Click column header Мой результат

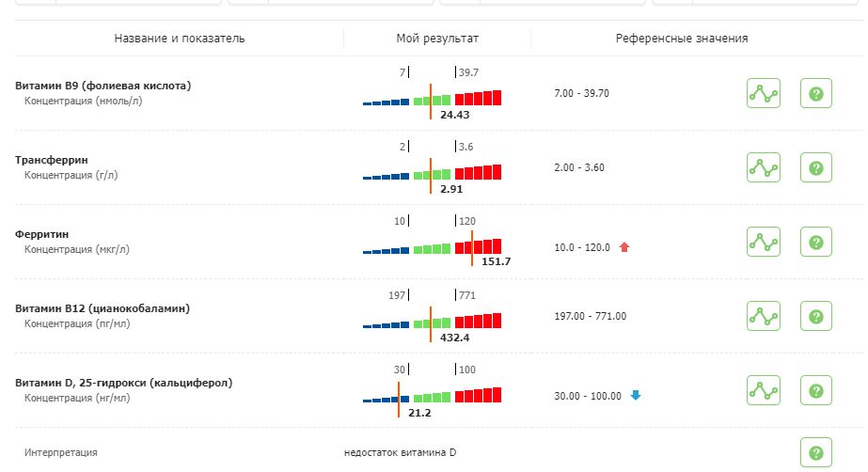coord(437,39)
